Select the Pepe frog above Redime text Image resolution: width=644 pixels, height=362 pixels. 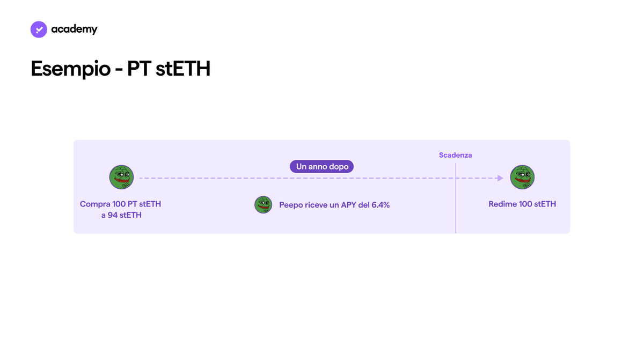point(522,178)
